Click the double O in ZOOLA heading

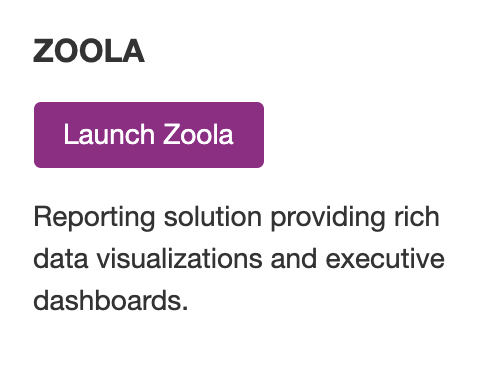click(79, 51)
